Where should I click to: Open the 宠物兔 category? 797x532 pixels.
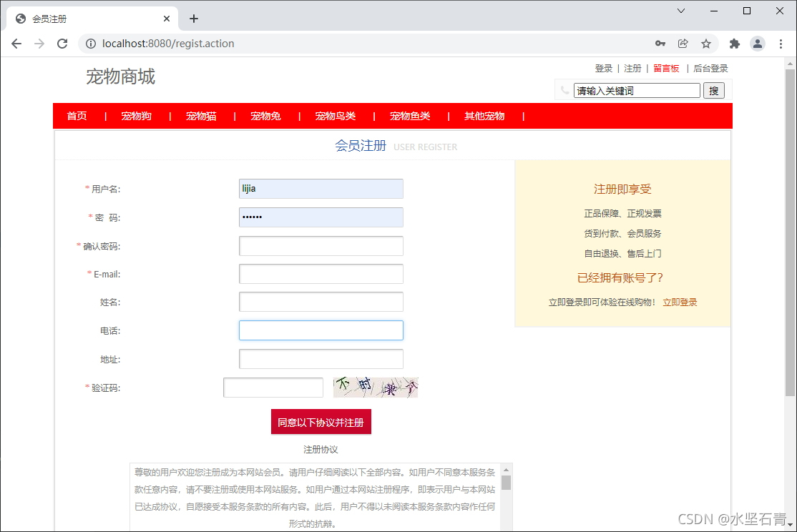(x=266, y=116)
